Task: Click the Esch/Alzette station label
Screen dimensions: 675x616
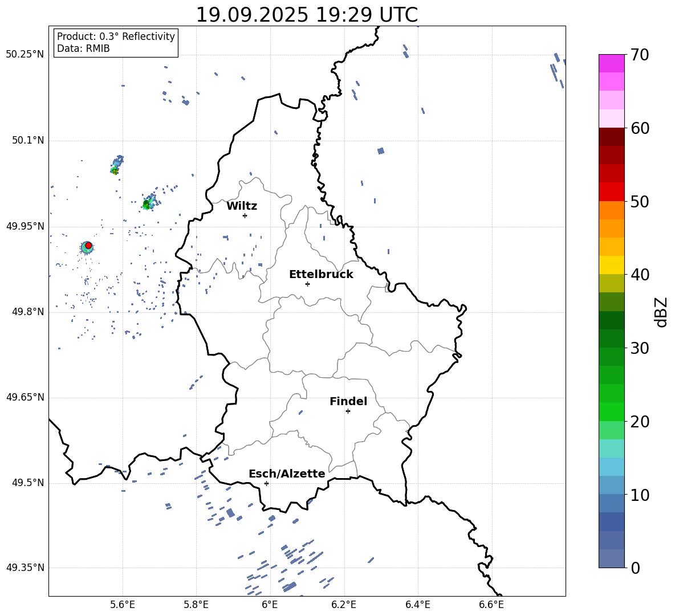Action: point(287,474)
